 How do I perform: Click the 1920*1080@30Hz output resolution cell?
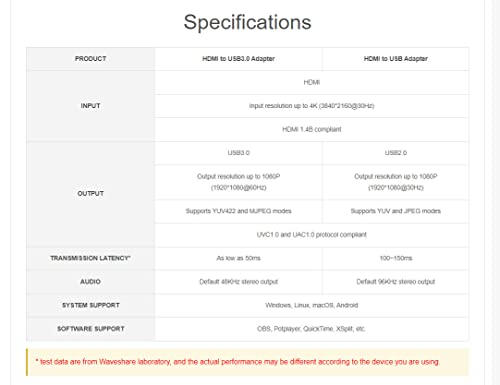click(396, 182)
